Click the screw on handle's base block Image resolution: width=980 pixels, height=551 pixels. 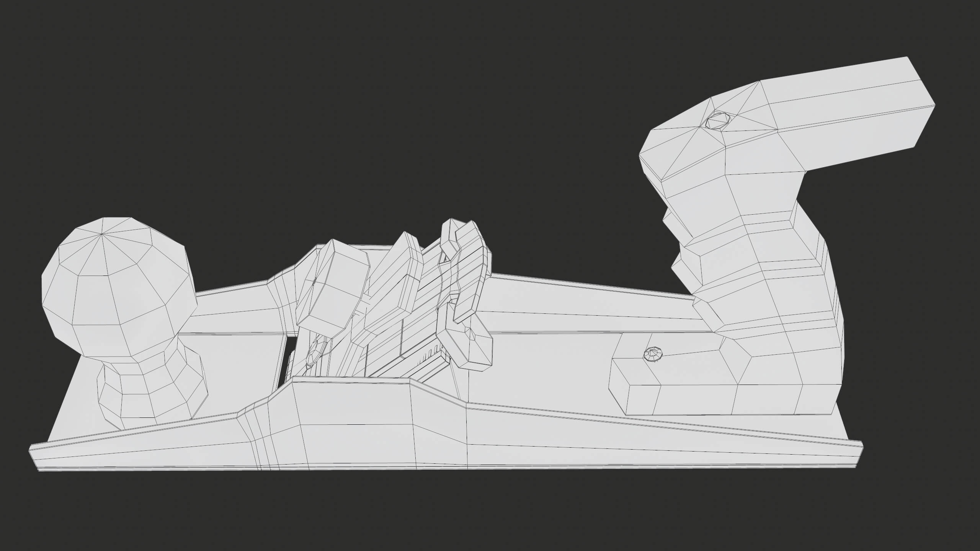[x=652, y=354]
